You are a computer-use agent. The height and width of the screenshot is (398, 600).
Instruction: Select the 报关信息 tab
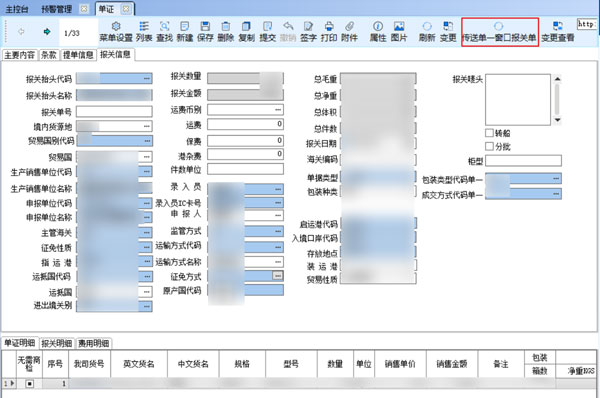(115, 55)
